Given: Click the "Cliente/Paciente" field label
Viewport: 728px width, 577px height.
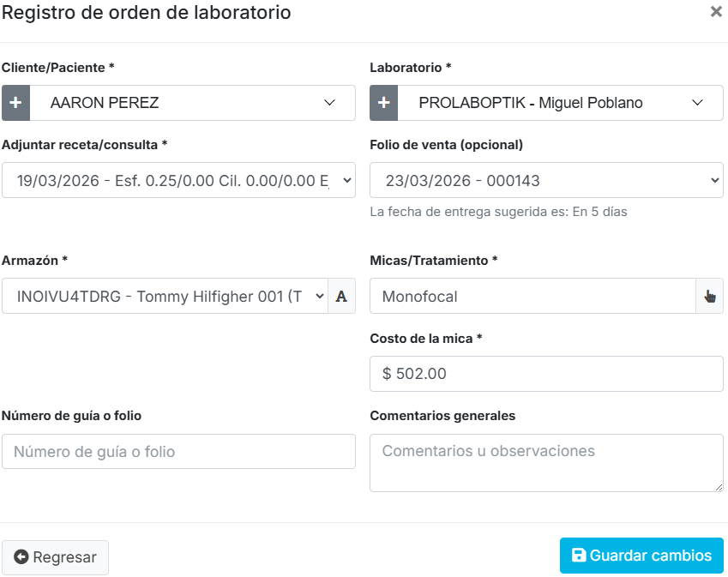Looking at the screenshot, I should tap(58, 68).
